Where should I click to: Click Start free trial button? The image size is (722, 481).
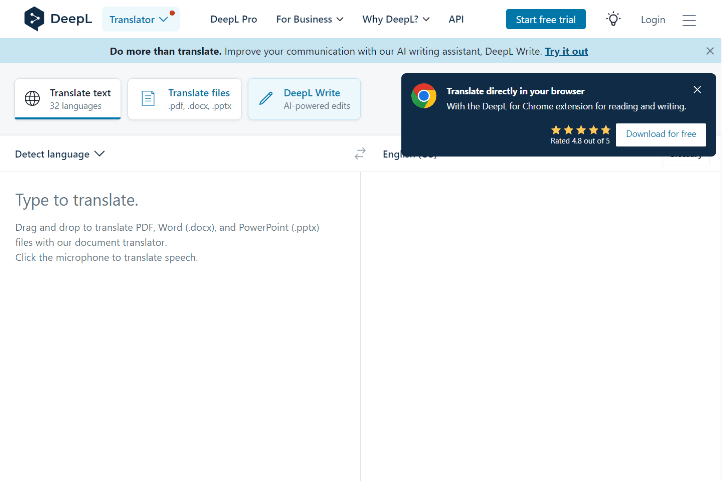545,19
